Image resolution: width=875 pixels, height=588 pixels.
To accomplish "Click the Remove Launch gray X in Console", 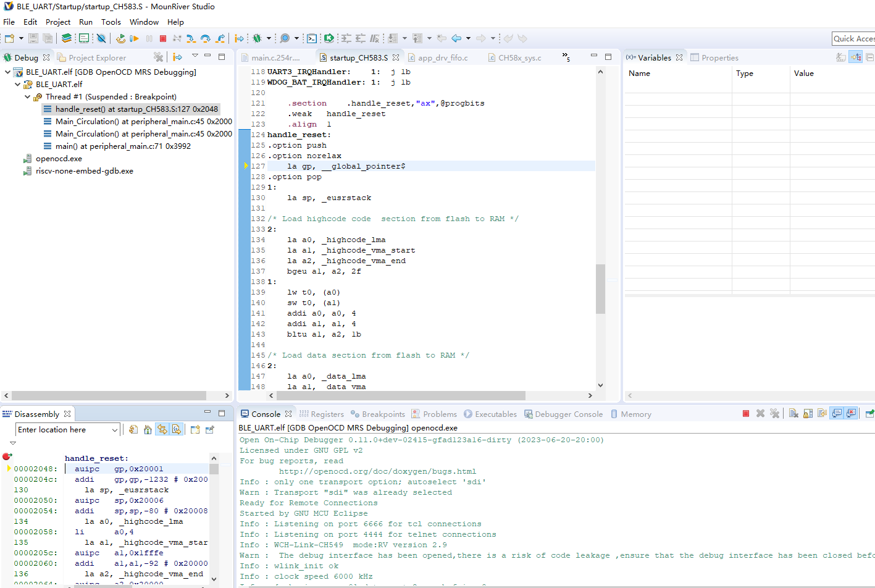I will 761,413.
